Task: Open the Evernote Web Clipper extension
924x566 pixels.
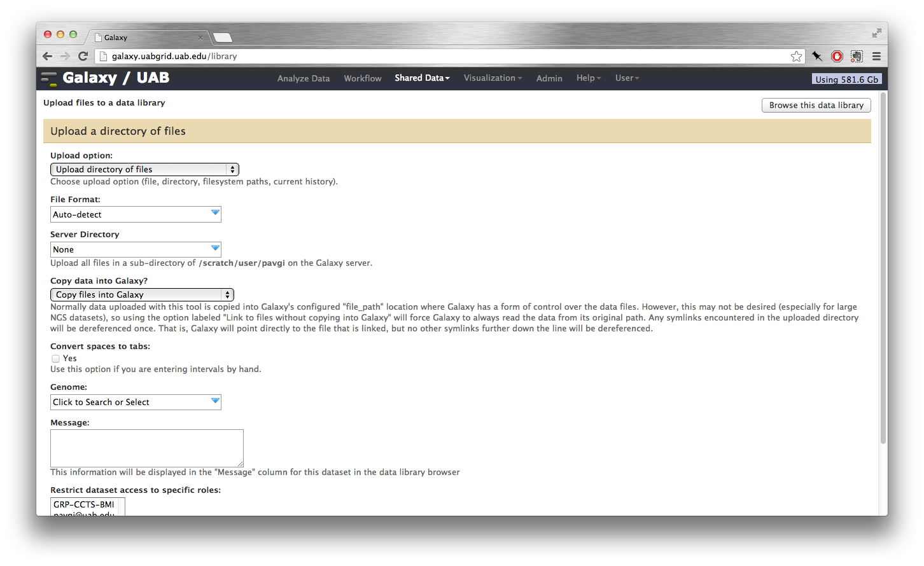Action: tap(857, 57)
